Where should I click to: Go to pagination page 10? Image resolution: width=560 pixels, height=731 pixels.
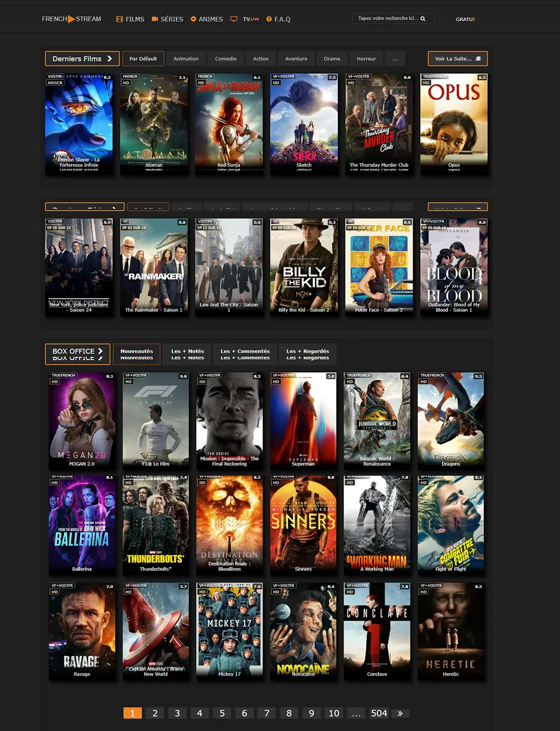tap(334, 713)
